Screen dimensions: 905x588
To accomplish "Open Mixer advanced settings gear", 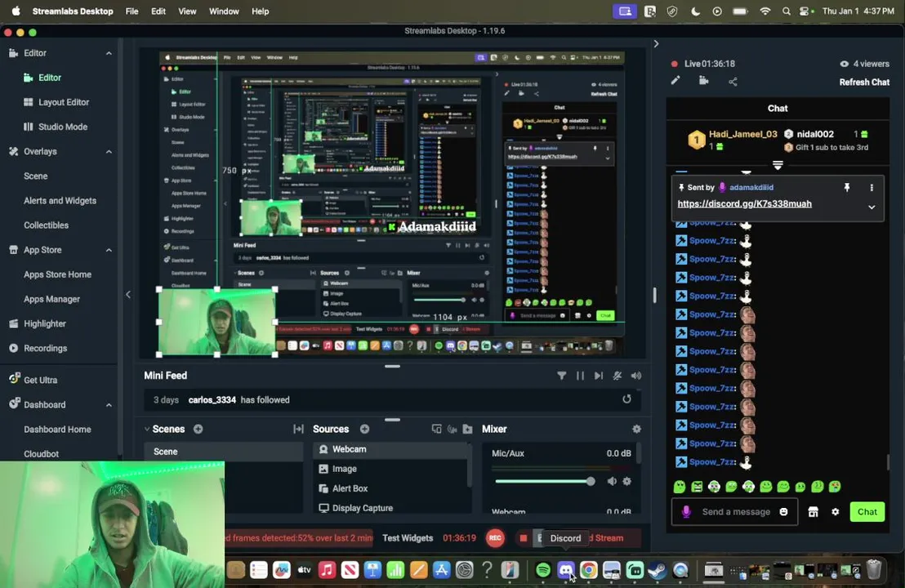I will coord(636,430).
